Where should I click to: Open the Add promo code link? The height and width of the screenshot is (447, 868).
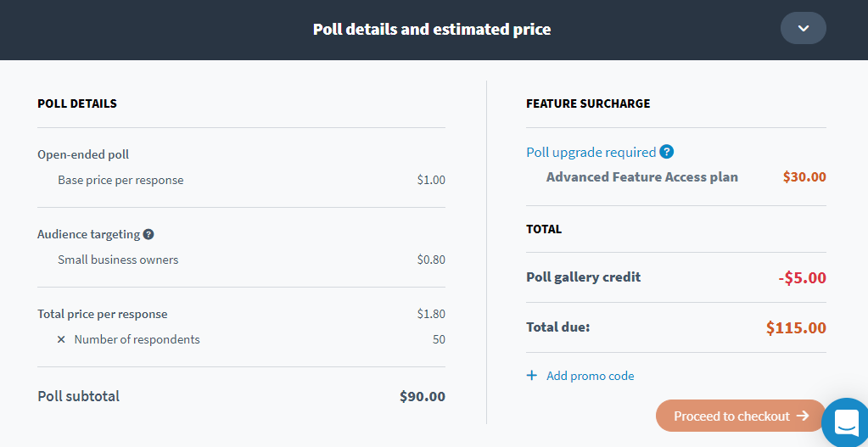click(590, 377)
